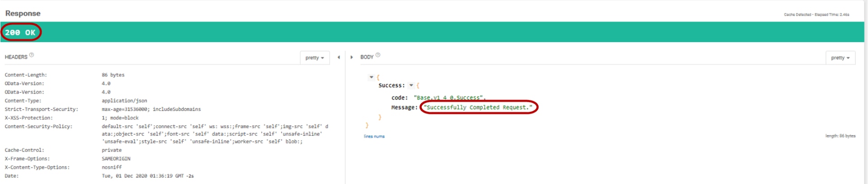
Task: Open the pretty dropdown in HEADERS panel
Action: pos(314,58)
